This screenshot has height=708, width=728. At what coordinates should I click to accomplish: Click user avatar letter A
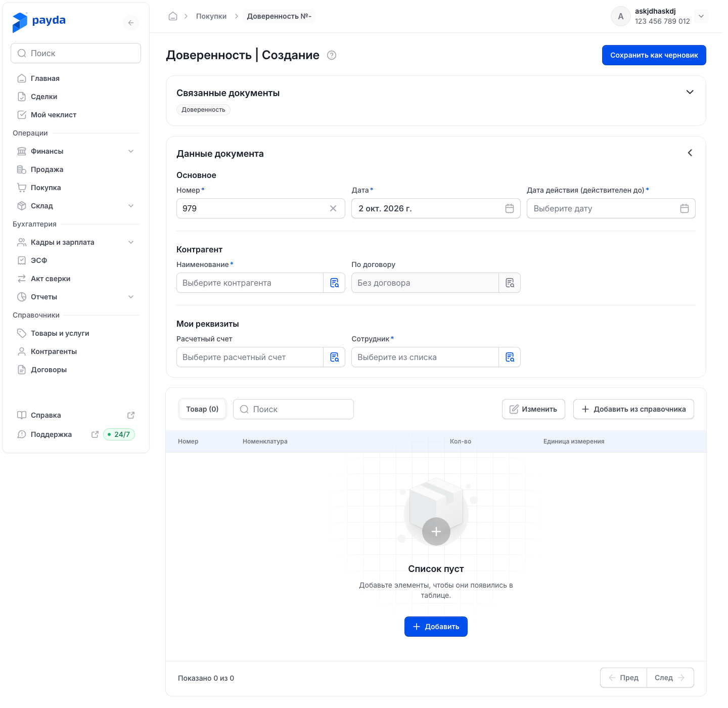point(620,16)
